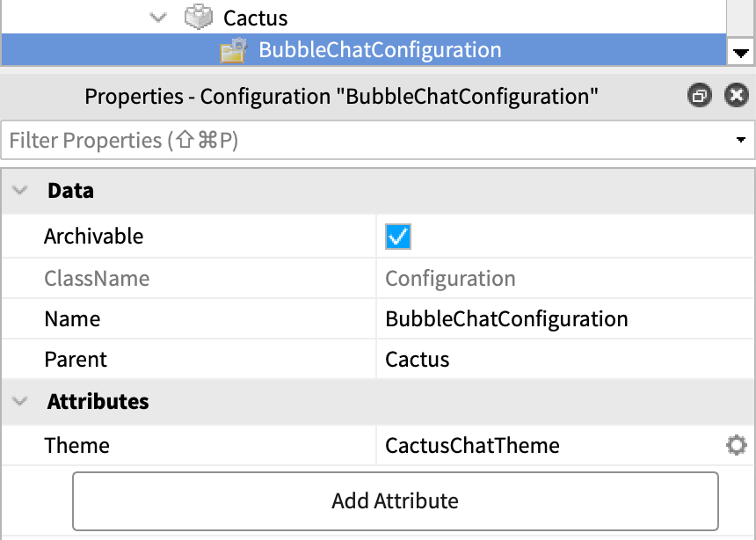Select the BubbleChatConfiguration tree item
The width and height of the screenshot is (756, 540).
(x=380, y=50)
